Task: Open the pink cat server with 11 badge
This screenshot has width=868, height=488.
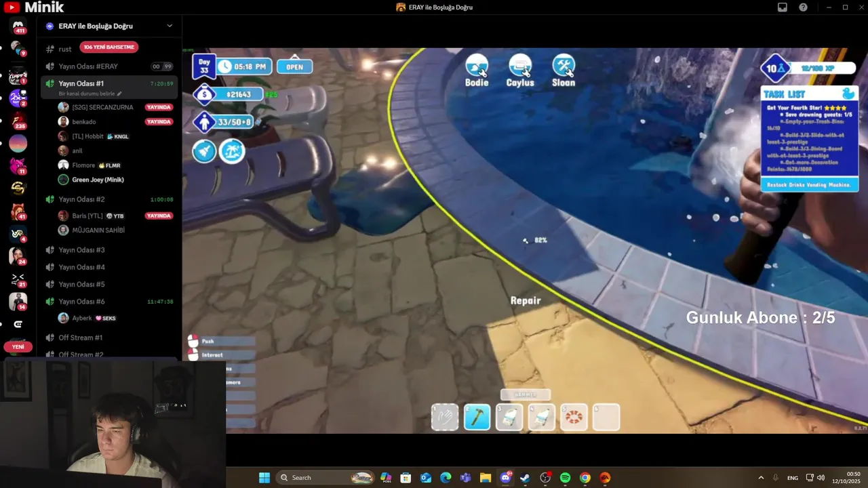Action: [18, 166]
